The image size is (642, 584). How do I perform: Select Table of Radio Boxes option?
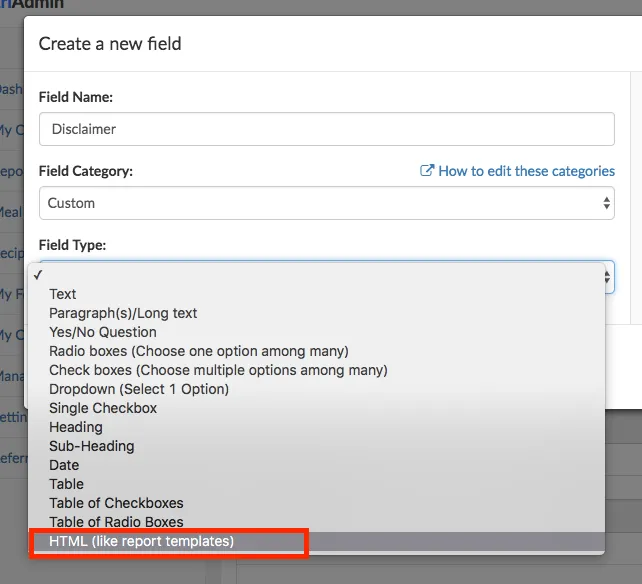116,522
